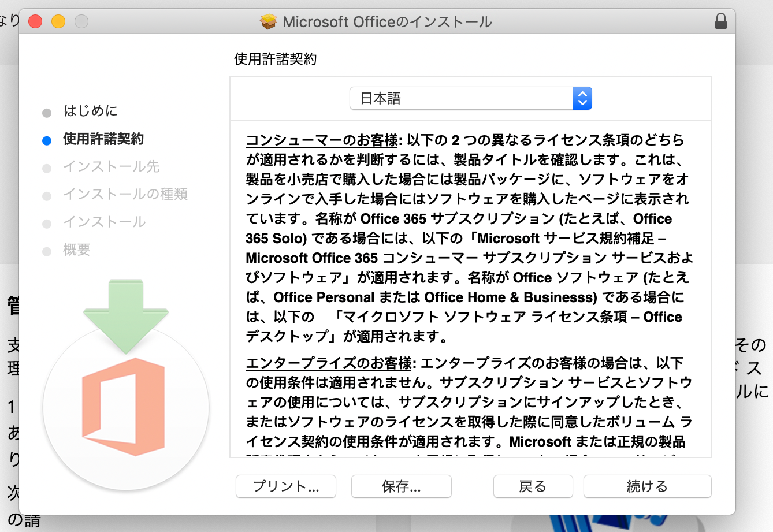This screenshot has width=773, height=532.
Task: Click the エンタープライズのお客様 underlined heading
Action: tap(329, 363)
